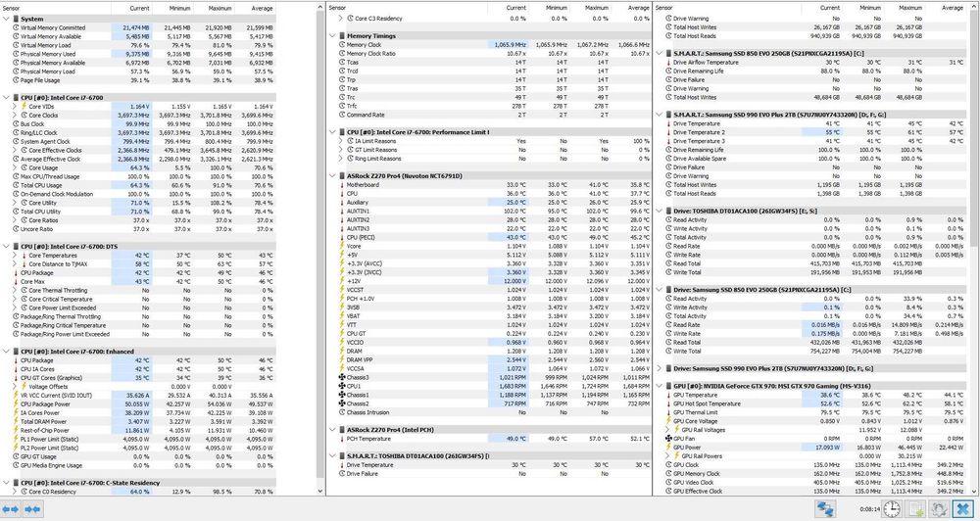The width and height of the screenshot is (980, 521).
Task: Collapse the System sensor group
Action: coord(6,19)
